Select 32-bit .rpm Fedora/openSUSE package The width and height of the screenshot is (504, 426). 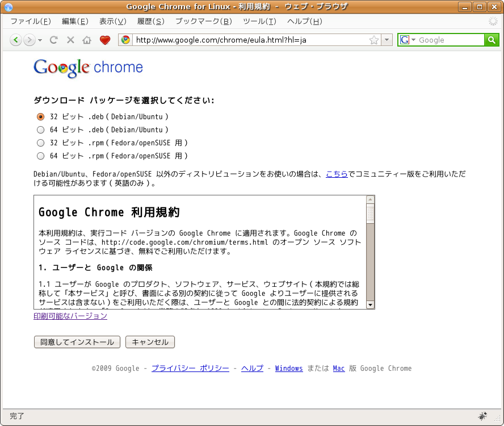click(40, 143)
